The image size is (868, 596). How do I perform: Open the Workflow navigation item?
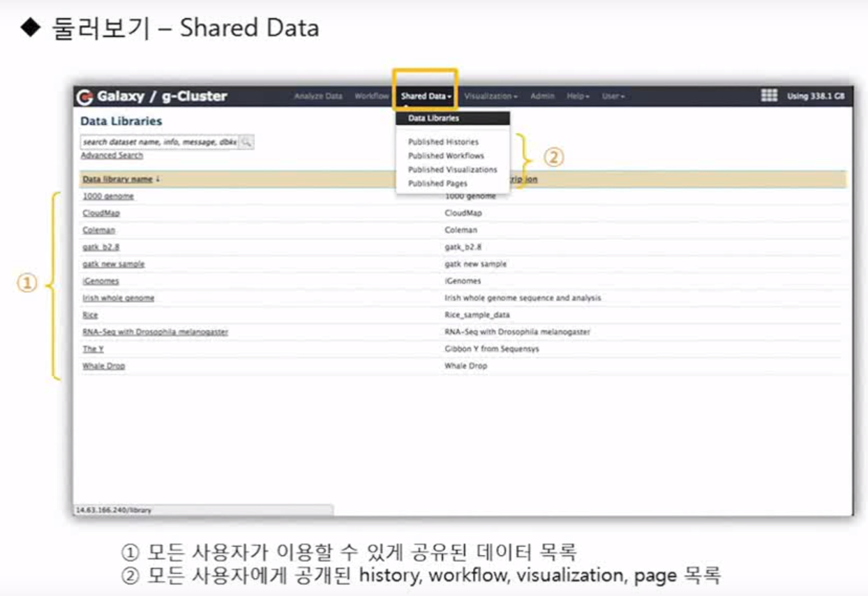[x=371, y=96]
